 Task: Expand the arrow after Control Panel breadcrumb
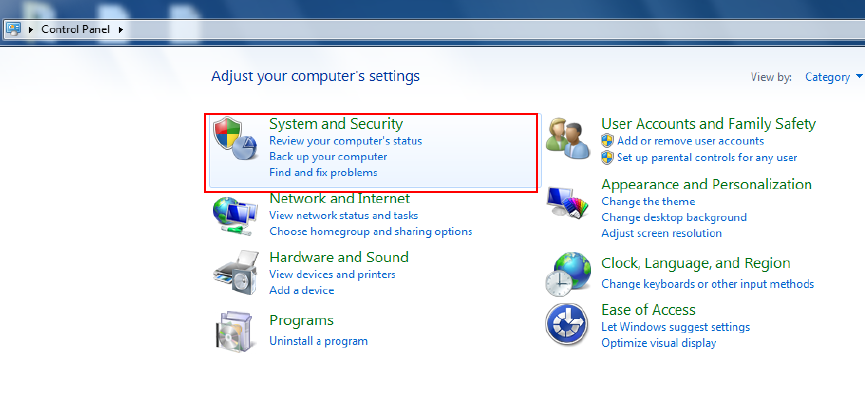coord(121,29)
